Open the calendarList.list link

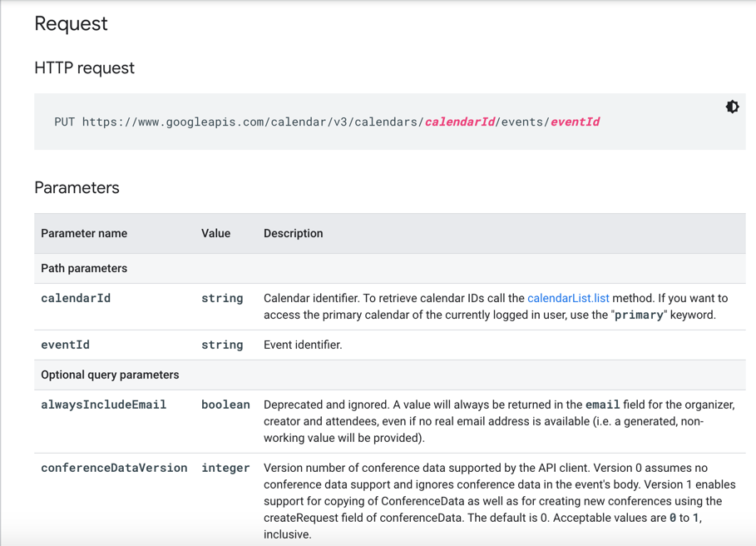click(568, 298)
